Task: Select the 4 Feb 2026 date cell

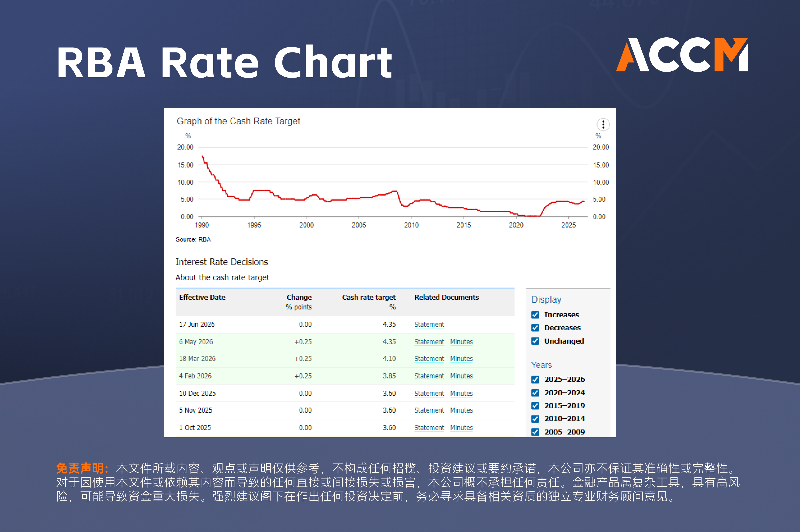Action: click(195, 376)
